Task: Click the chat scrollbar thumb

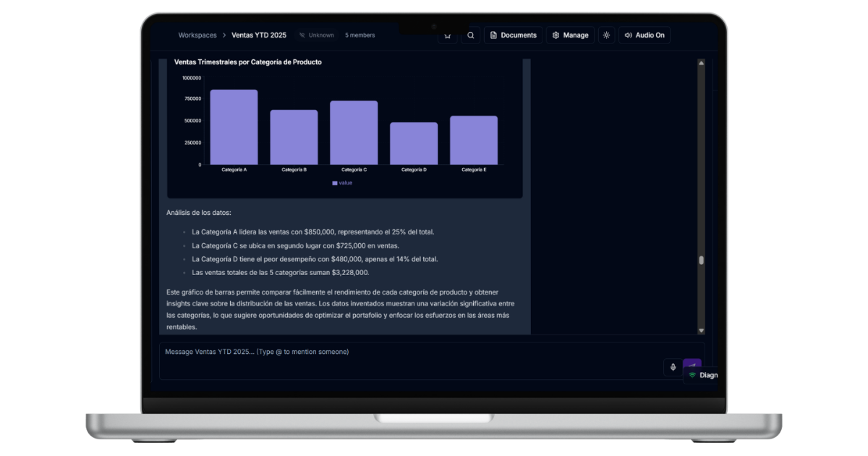Action: click(x=701, y=261)
